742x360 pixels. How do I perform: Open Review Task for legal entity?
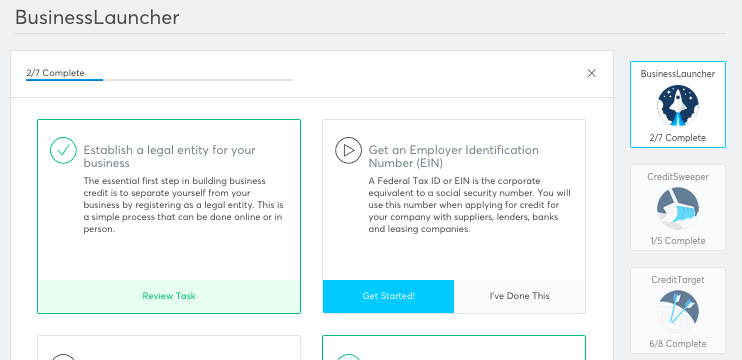tap(169, 296)
